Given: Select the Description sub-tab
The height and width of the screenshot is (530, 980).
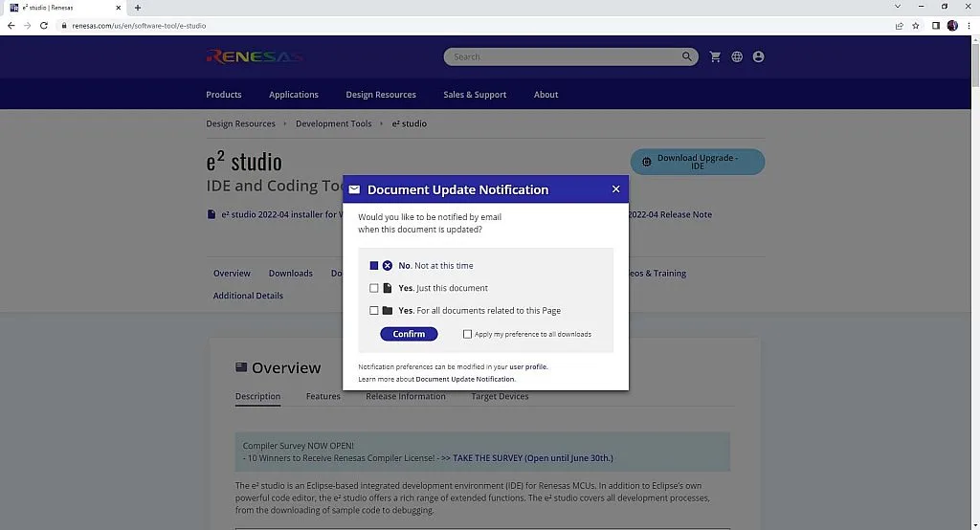Looking at the screenshot, I should click(x=257, y=396).
